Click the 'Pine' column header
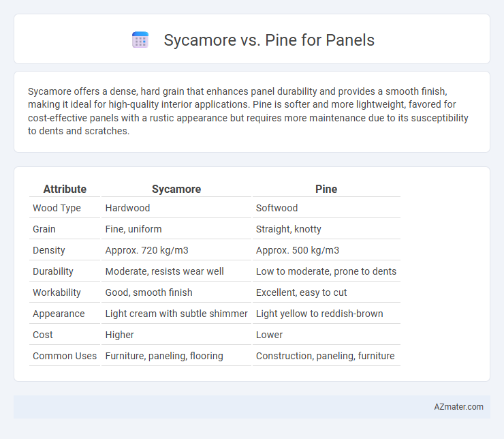The image size is (504, 439). tap(326, 189)
